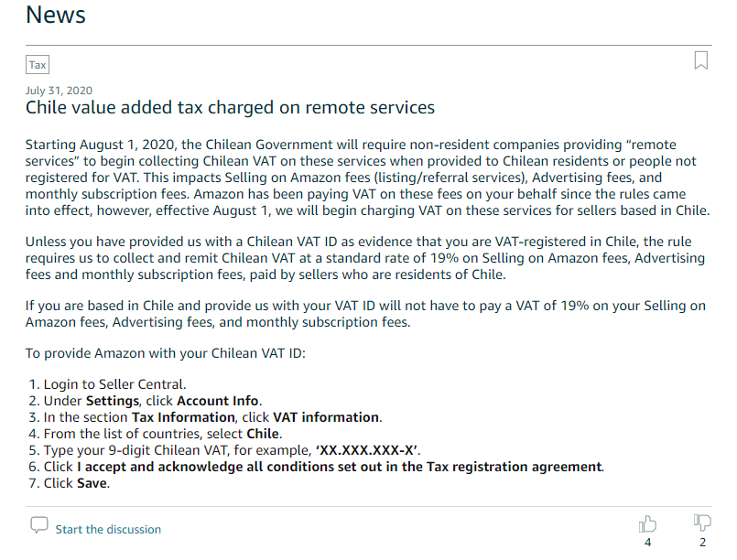Bookmark this news article

(x=701, y=61)
